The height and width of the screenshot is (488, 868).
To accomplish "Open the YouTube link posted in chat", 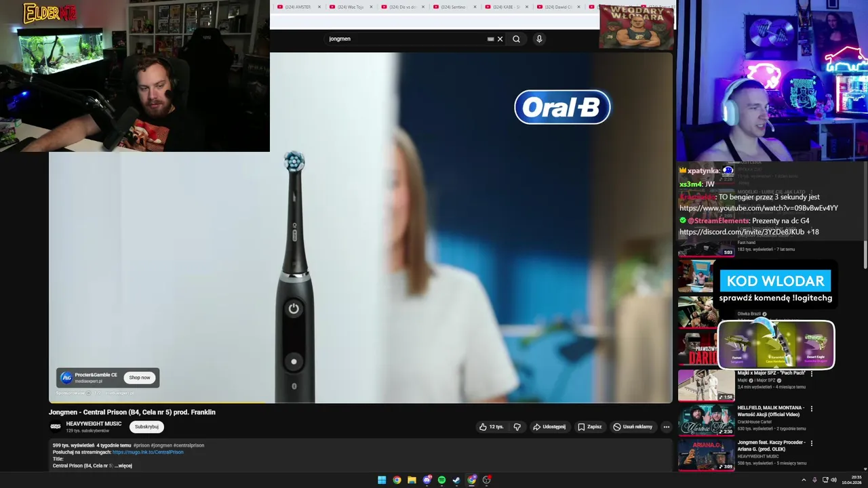I will (759, 208).
